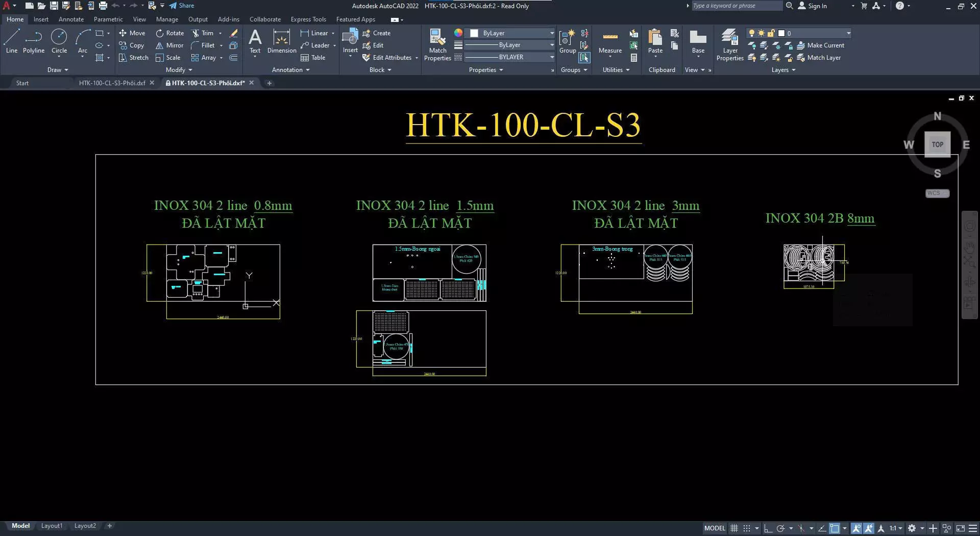Click the keyword search field

(737, 6)
